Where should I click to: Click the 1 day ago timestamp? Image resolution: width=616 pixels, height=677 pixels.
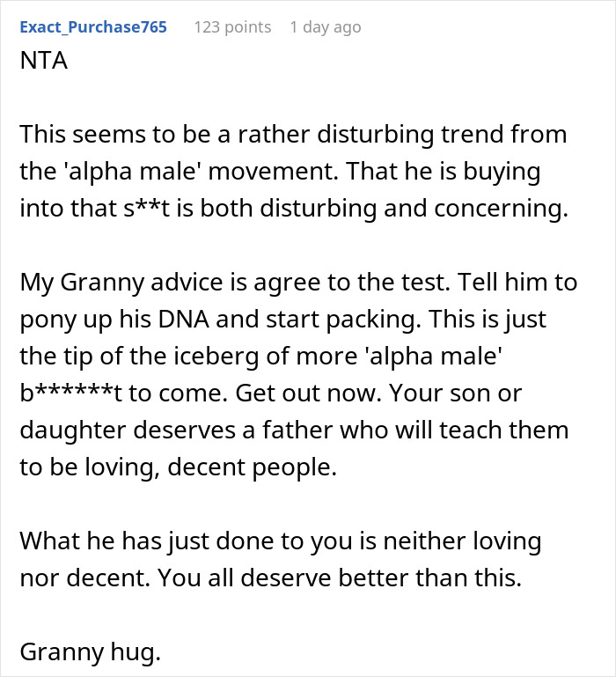tap(326, 27)
